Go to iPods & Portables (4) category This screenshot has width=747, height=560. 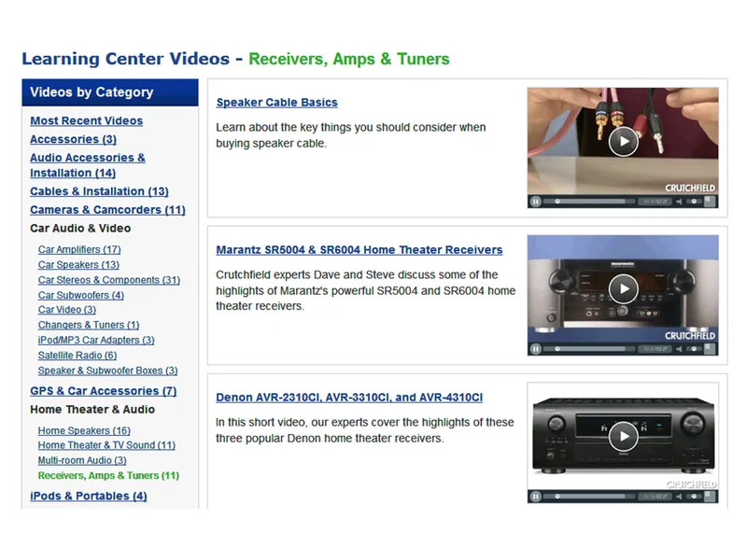[88, 496]
